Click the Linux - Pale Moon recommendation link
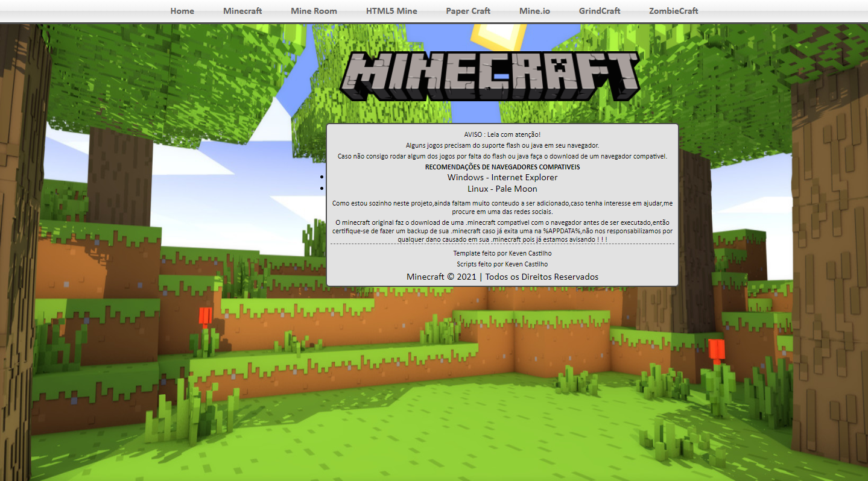868x481 pixels. click(x=501, y=189)
